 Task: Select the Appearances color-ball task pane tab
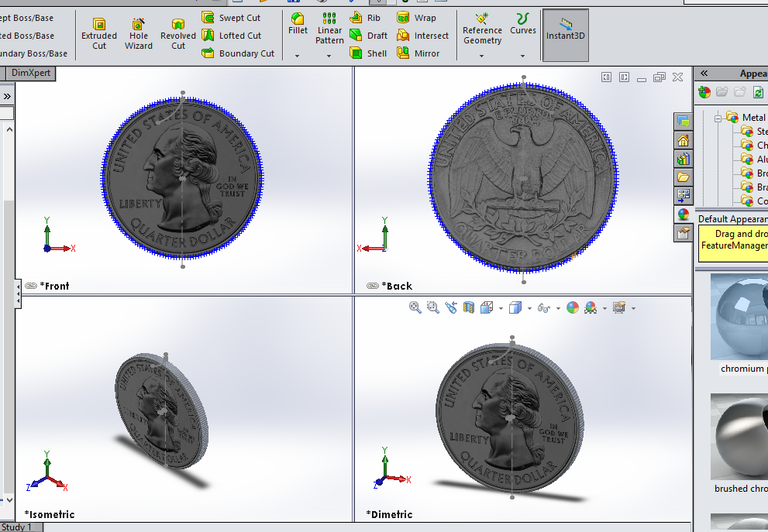(x=683, y=215)
